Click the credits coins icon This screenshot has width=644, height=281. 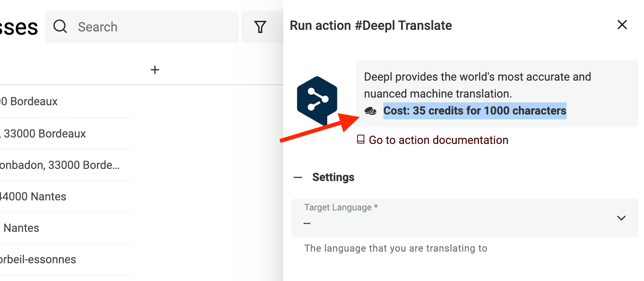click(x=370, y=111)
